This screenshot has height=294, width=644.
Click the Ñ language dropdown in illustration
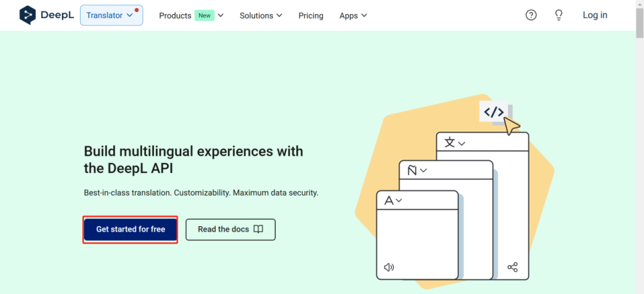coord(417,170)
